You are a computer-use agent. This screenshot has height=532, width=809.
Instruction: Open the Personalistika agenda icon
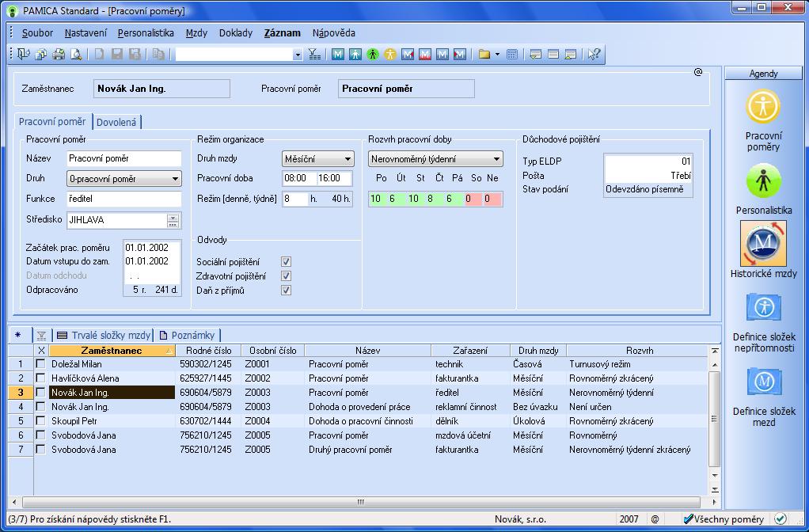763,181
